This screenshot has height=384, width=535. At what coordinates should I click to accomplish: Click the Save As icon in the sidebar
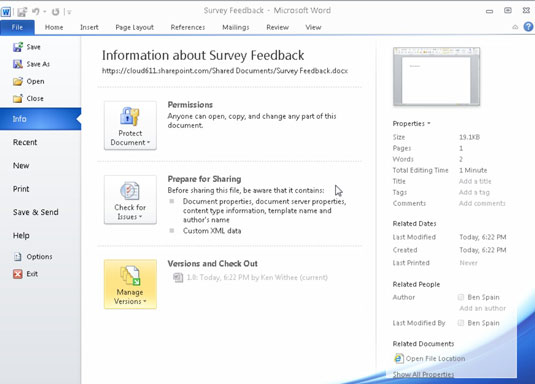coord(18,64)
